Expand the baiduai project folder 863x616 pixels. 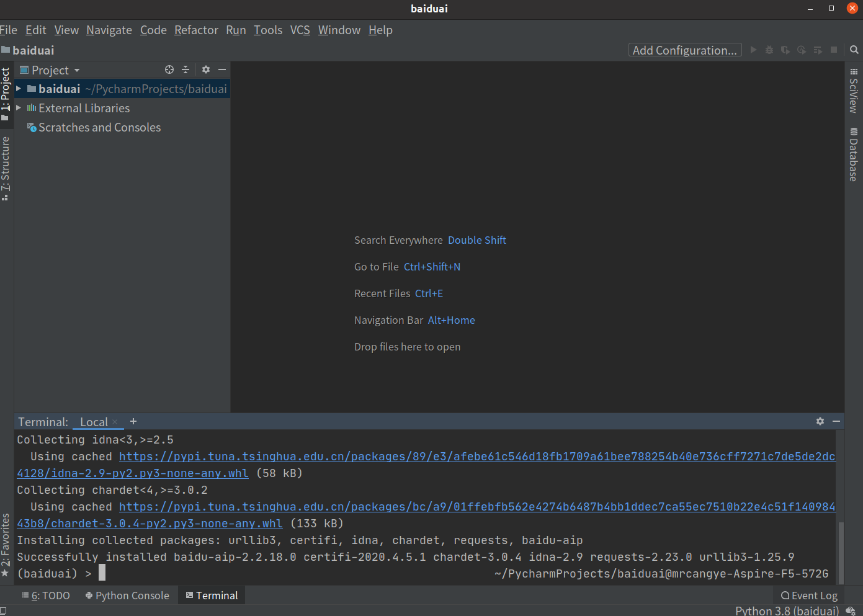click(19, 89)
